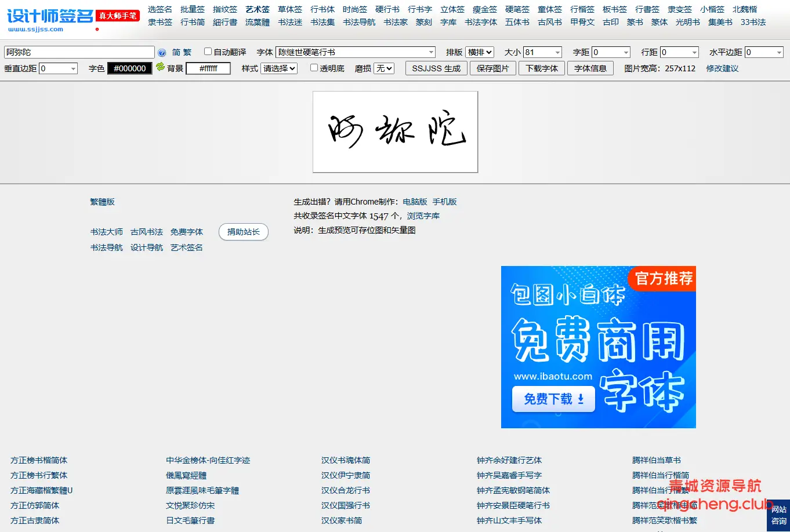Click the blue question mark help icon
Viewport: 790px width, 532px height.
162,52
